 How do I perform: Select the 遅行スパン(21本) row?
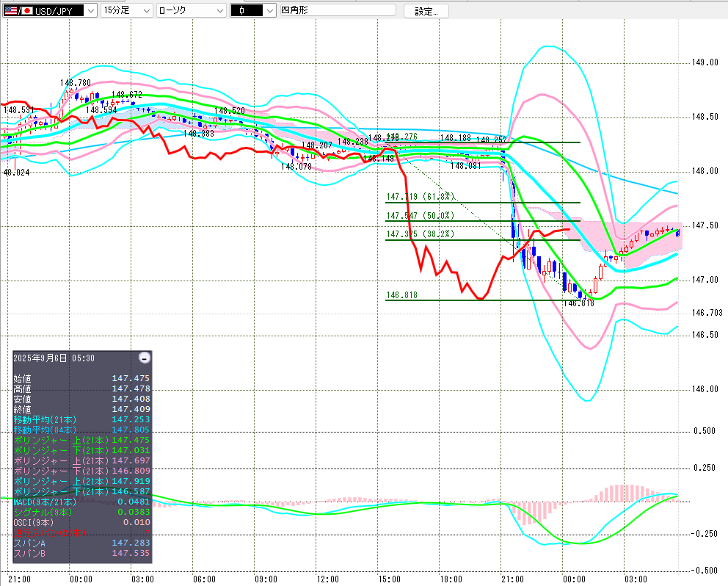[x=81, y=532]
